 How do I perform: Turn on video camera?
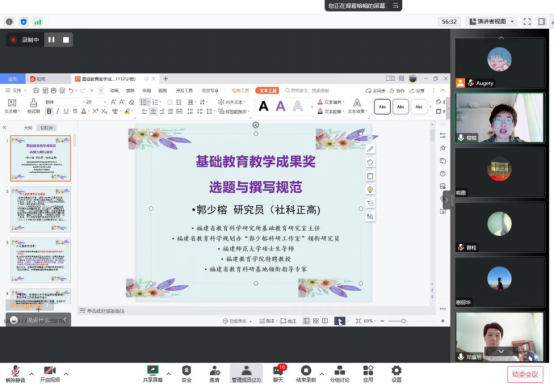tap(49, 374)
